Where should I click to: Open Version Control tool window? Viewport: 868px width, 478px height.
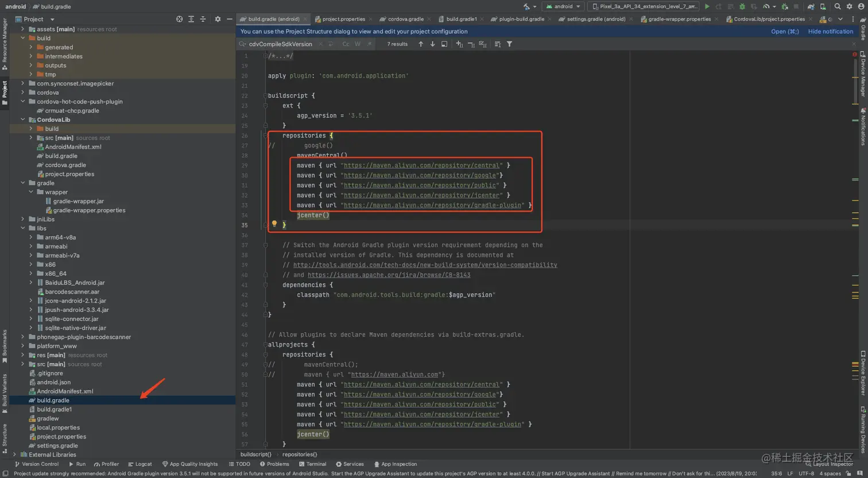coord(36,464)
